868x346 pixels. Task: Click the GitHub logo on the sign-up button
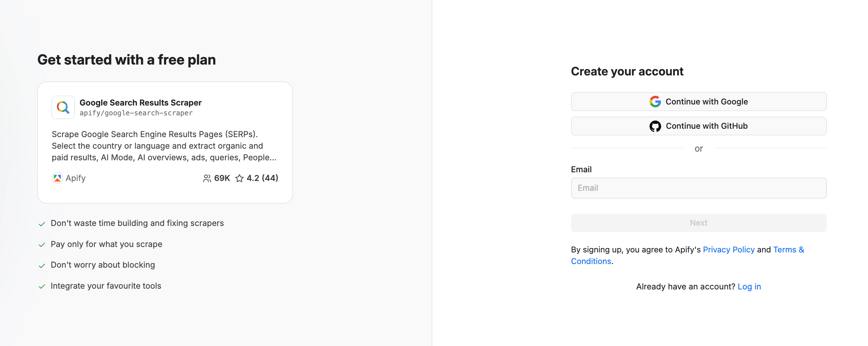(x=656, y=126)
